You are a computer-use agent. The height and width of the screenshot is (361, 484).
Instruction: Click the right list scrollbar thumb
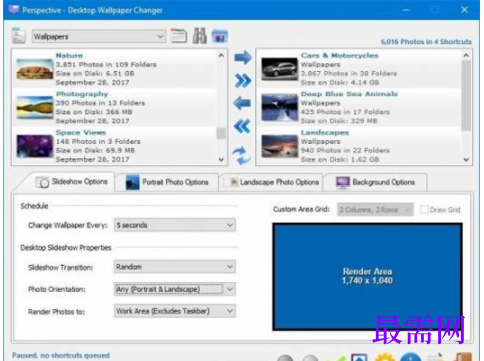(x=466, y=95)
